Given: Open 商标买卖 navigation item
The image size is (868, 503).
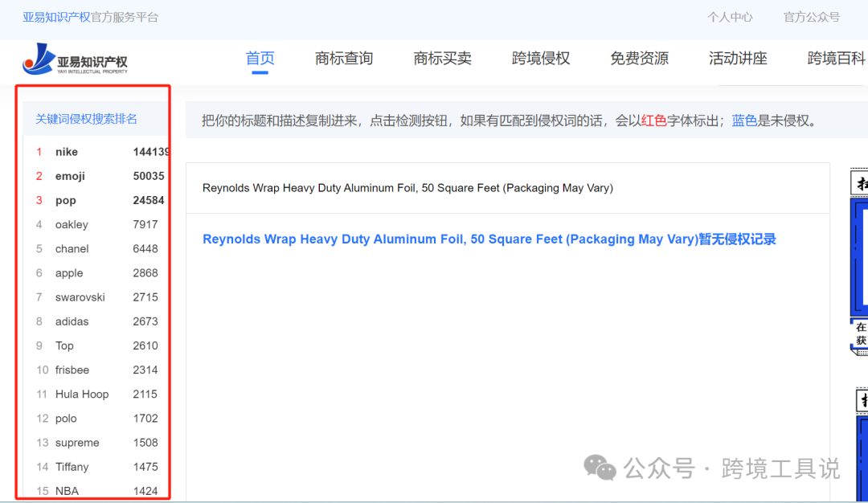Looking at the screenshot, I should click(x=442, y=58).
